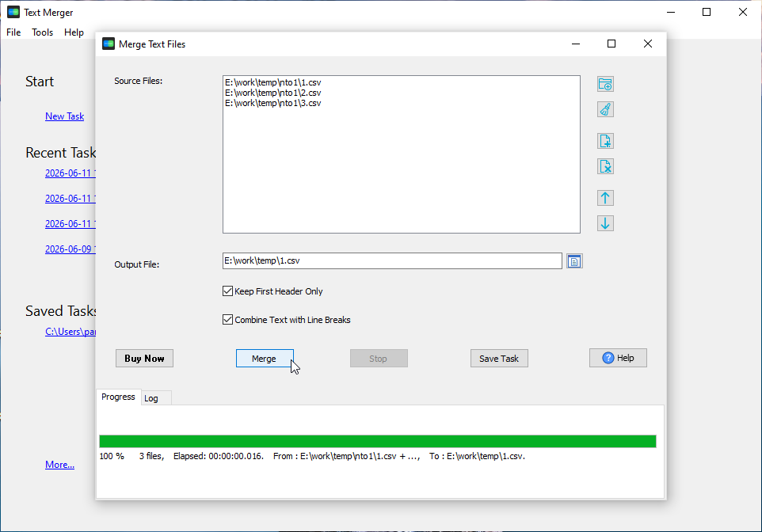Click the Text Merger app icon in title bar
762x532 pixels.
tap(13, 12)
